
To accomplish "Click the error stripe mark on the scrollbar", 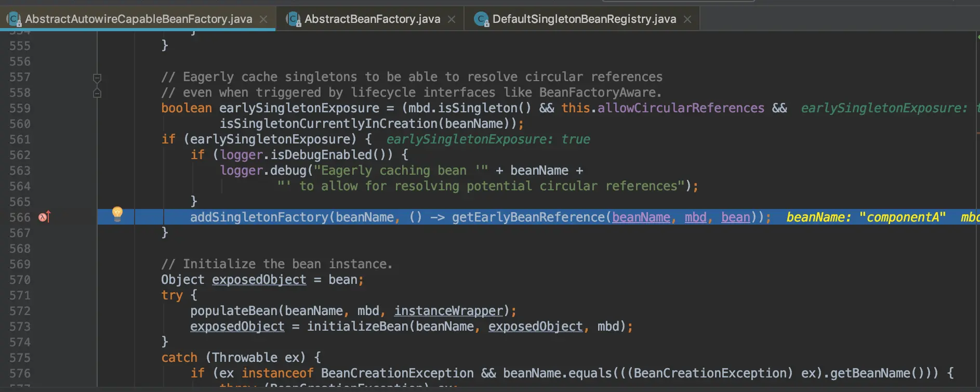I will click(977, 134).
